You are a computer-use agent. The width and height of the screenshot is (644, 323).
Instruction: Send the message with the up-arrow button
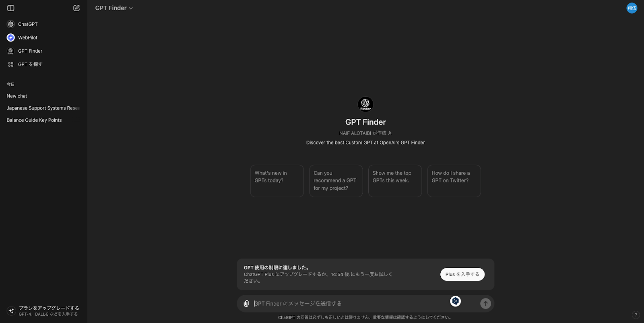click(x=485, y=304)
